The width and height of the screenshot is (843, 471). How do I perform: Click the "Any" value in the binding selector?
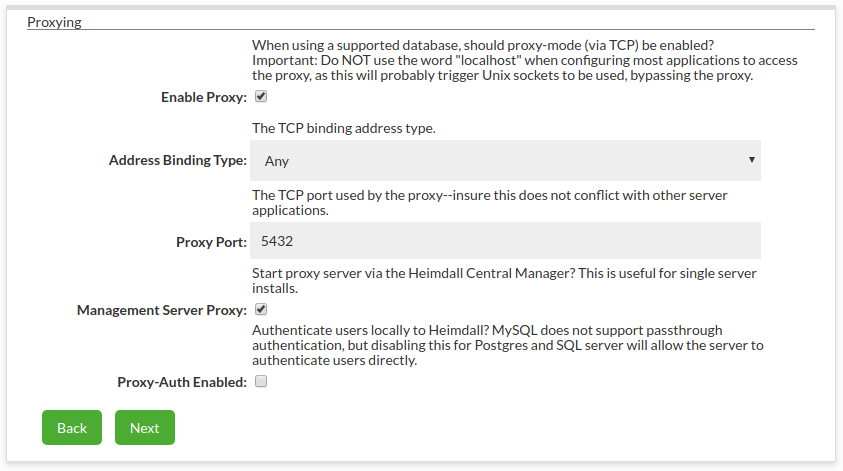pos(277,160)
